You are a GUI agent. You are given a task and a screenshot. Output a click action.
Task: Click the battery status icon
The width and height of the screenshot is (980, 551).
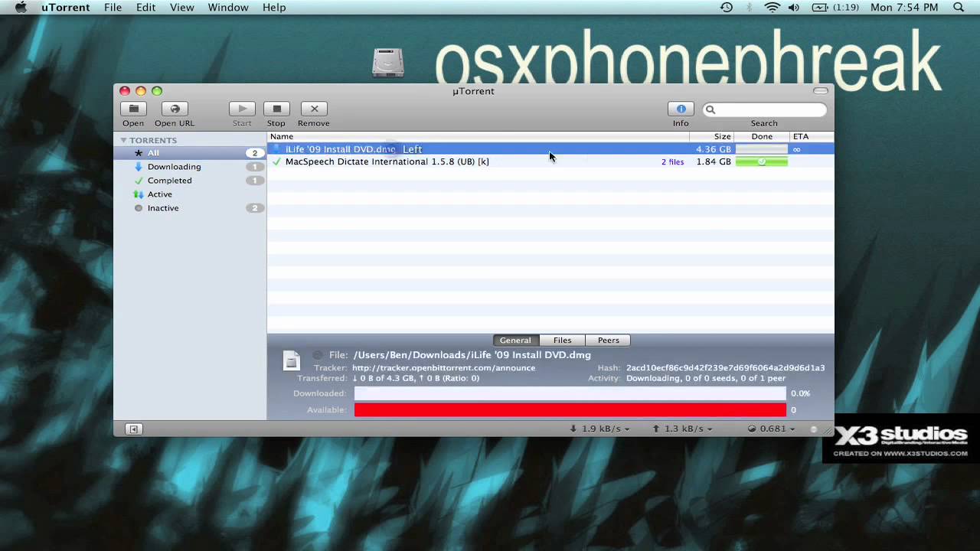click(819, 8)
